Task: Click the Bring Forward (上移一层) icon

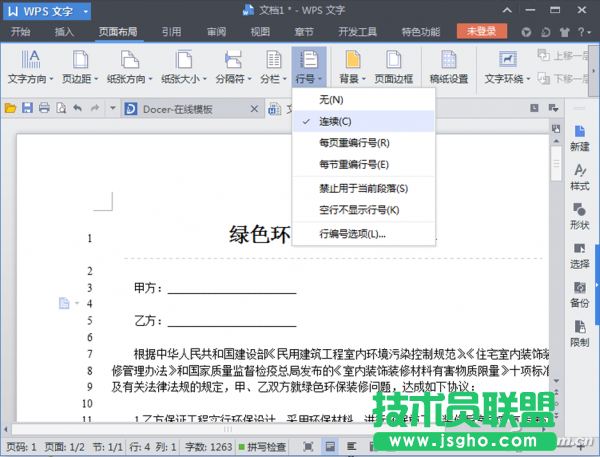Action: tap(543, 55)
